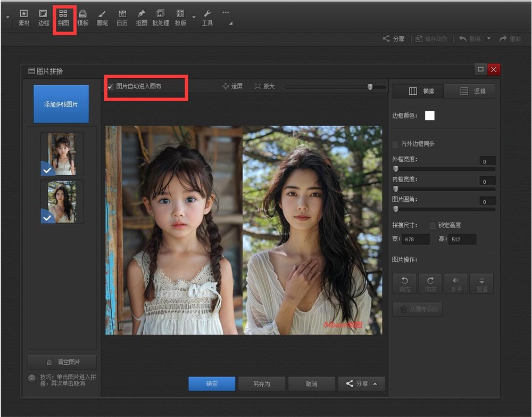Open the 批处理 batch processing tool
This screenshot has width=532, height=417.
pyautogui.click(x=161, y=18)
